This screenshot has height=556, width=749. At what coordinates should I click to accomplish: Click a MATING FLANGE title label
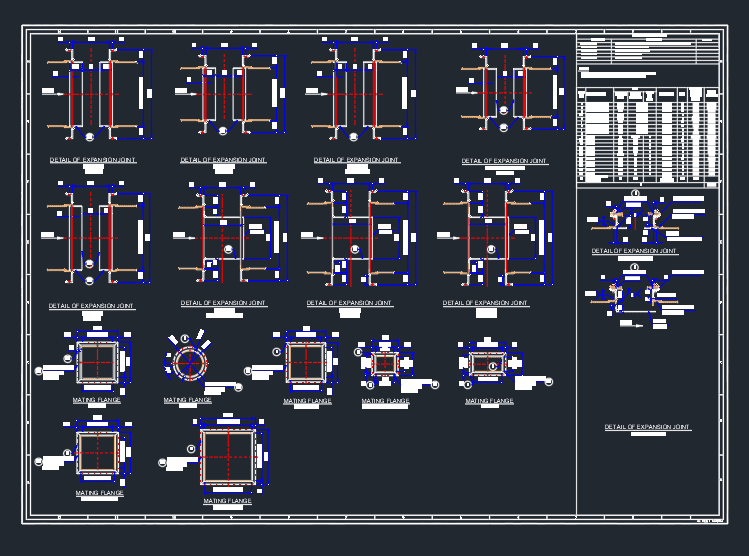96,400
